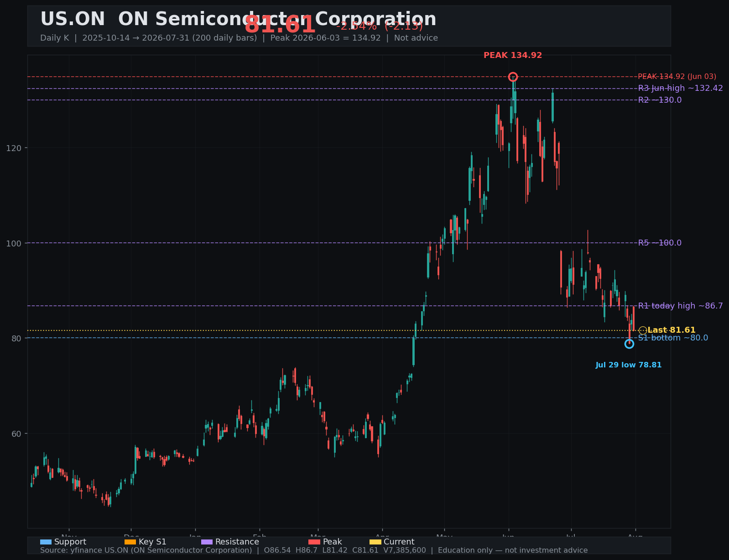Click the 120 label on the price axis
The image size is (729, 560).
pyautogui.click(x=14, y=148)
